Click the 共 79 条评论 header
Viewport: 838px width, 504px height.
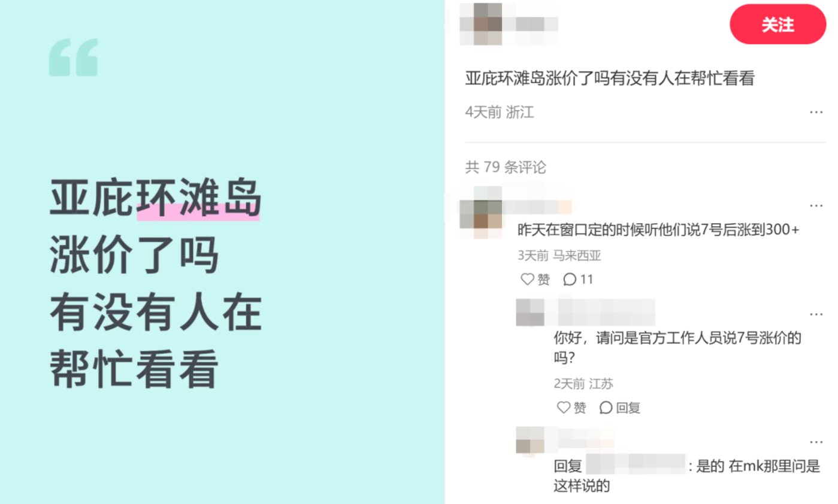(x=506, y=167)
